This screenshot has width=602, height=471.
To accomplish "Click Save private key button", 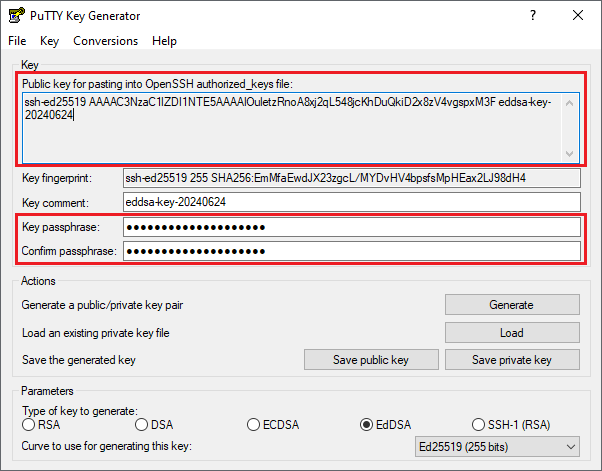I will (512, 360).
